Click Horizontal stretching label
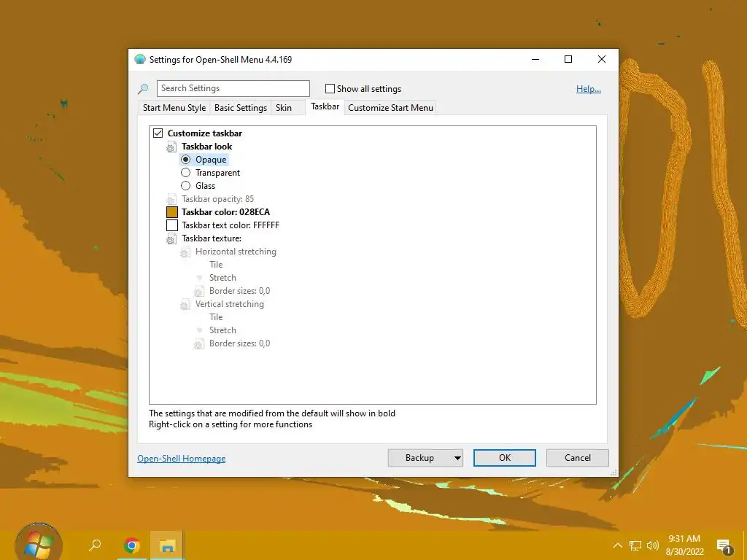The height and width of the screenshot is (560, 747). 236,252
